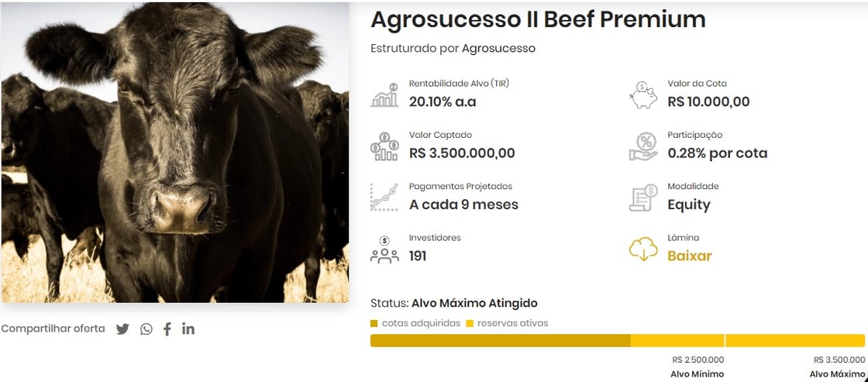The image size is (868, 382).
Task: Open the black cattle offer photo
Action: [x=175, y=153]
